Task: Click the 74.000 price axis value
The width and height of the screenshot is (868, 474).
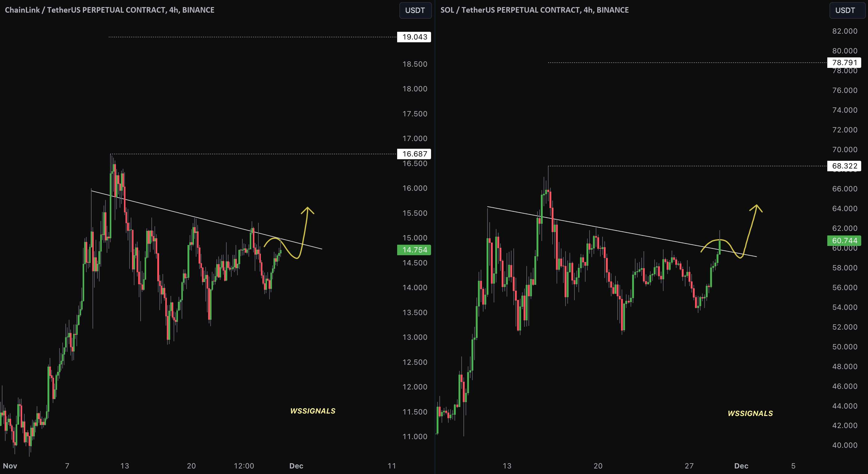Action: point(845,110)
